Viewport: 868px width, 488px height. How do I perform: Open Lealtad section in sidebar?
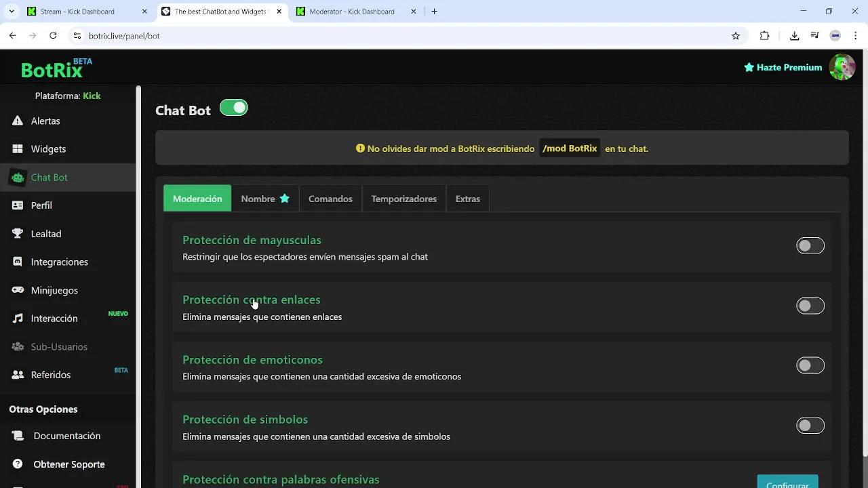coord(68,234)
